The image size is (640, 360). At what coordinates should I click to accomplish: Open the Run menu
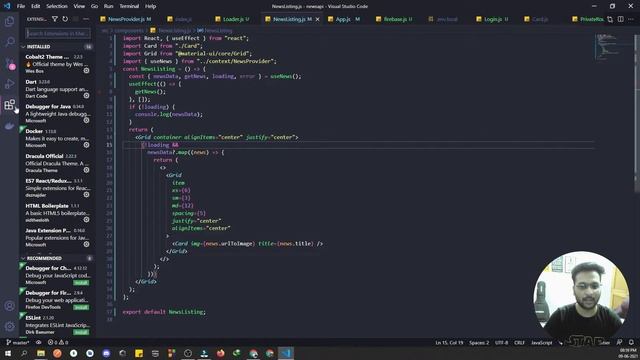(109, 6)
